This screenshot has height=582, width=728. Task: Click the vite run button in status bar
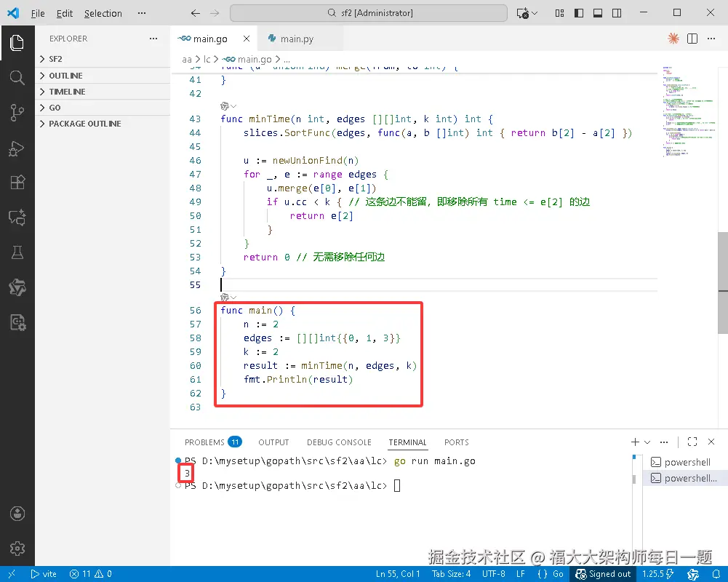pyautogui.click(x=44, y=574)
